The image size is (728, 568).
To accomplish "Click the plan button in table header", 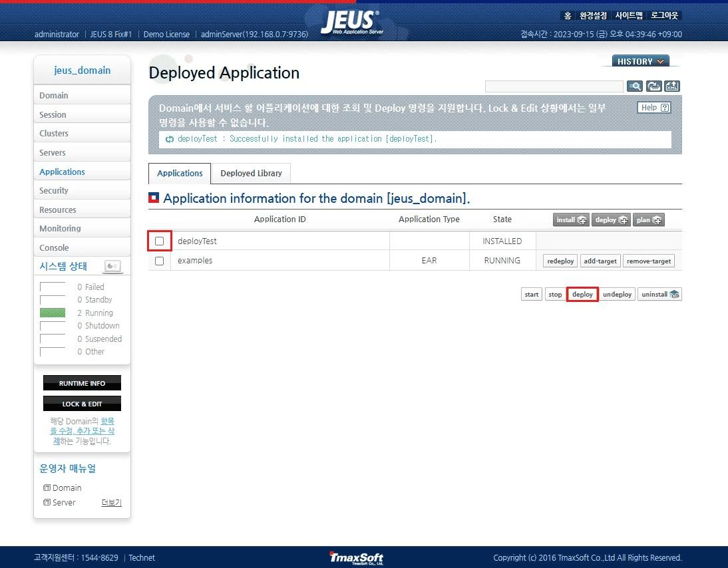I will [649, 220].
